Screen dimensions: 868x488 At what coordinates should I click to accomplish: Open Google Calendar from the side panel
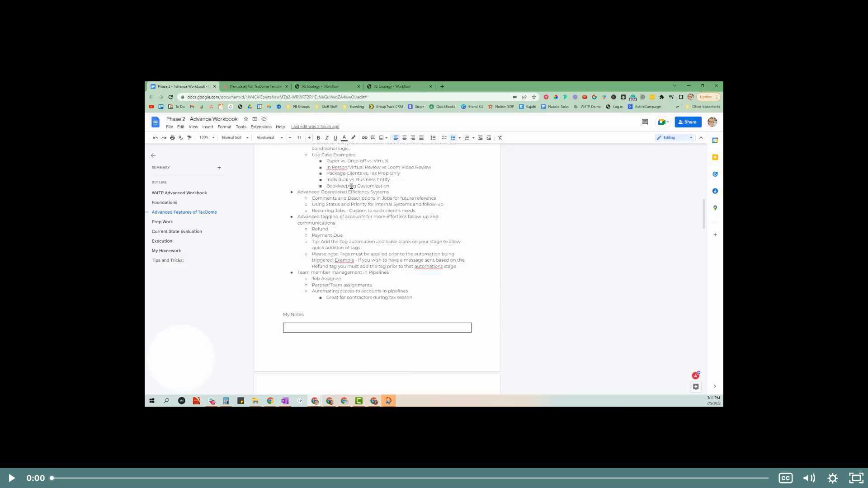(x=715, y=140)
